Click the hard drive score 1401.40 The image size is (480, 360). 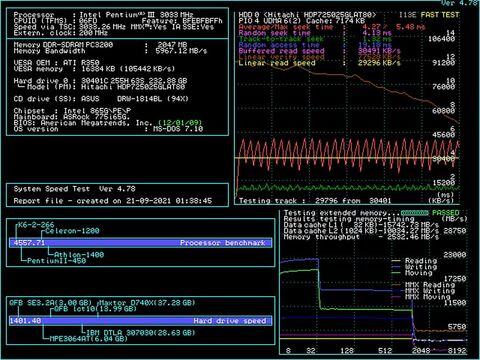tap(25, 321)
